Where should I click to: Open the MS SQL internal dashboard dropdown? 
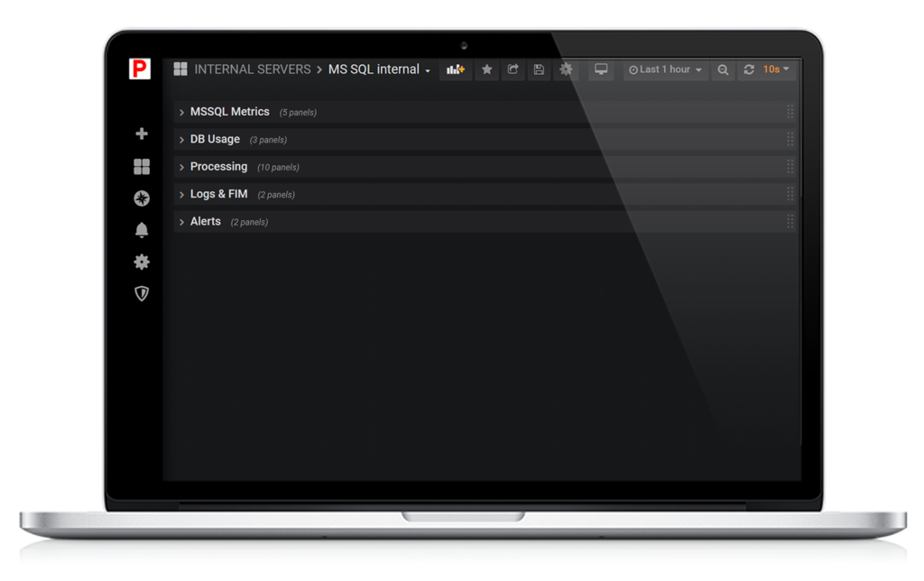tap(379, 69)
